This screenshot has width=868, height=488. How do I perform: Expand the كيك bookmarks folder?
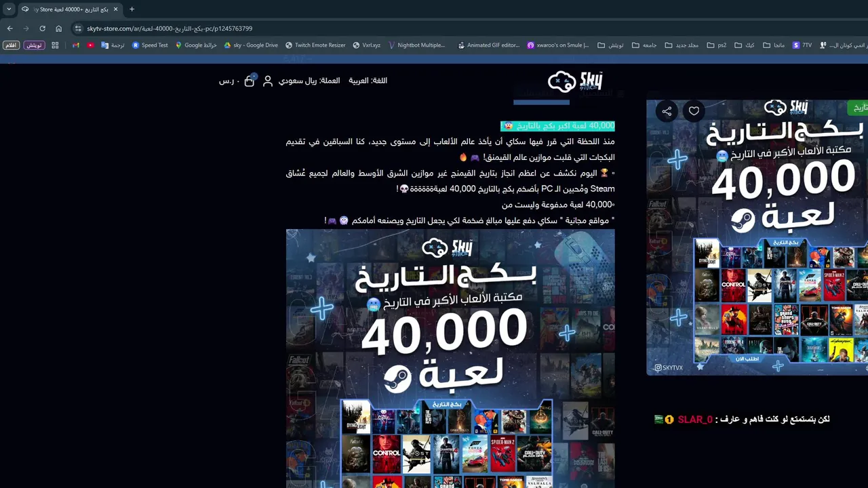tap(744, 45)
